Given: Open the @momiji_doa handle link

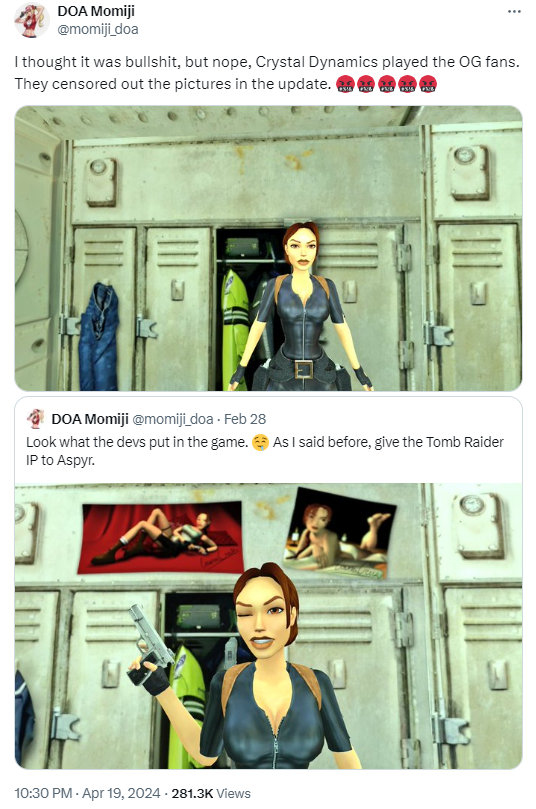Looking at the screenshot, I should pos(98,29).
